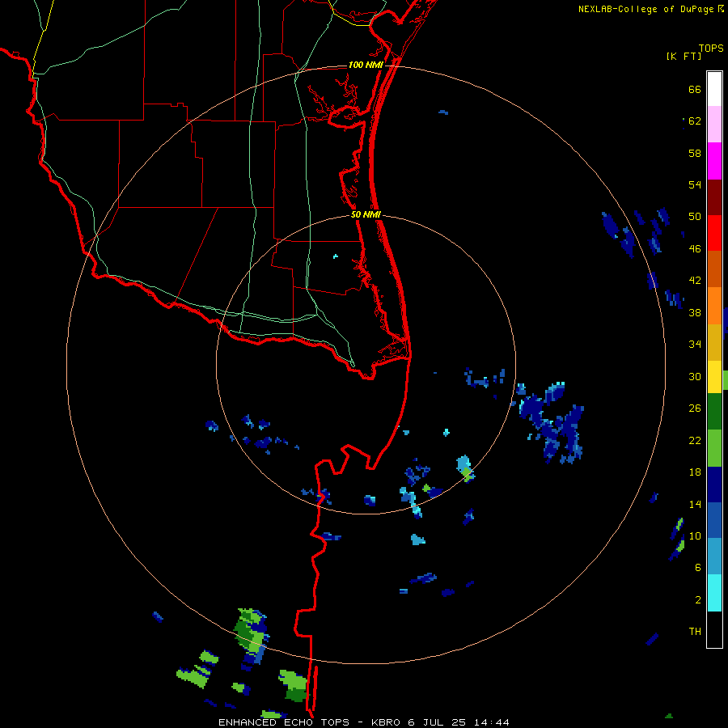The height and width of the screenshot is (728, 728).
Task: Select the 50 scale label beside color bar
Action: pos(695,217)
